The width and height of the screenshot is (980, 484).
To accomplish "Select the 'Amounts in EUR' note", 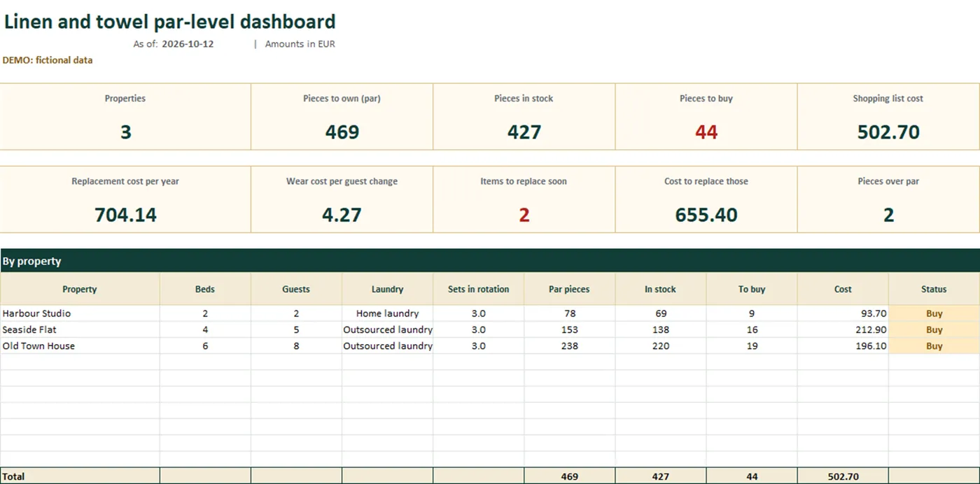I will [300, 44].
